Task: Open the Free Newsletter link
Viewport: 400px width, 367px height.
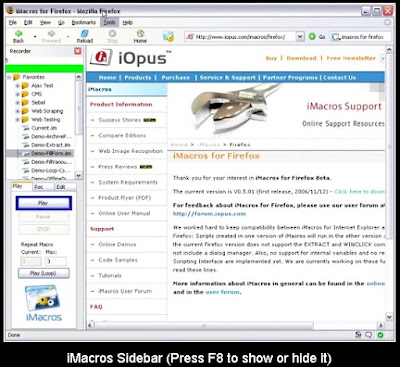Action: tap(351, 58)
